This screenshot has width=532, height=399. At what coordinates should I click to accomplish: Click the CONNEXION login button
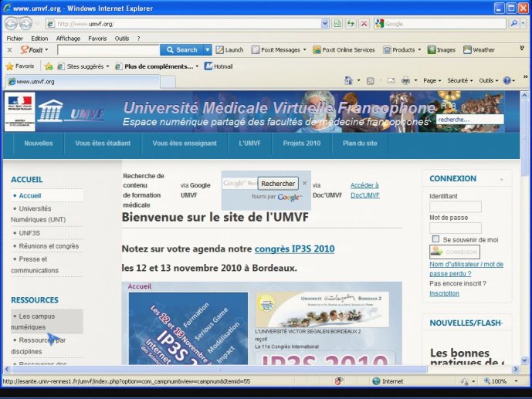pyautogui.click(x=455, y=252)
